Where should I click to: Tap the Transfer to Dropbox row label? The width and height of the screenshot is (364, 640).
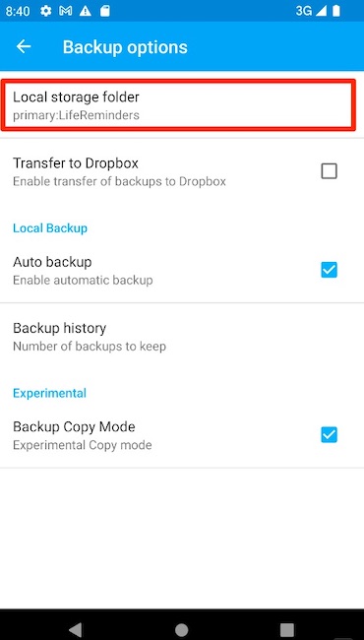point(76,163)
